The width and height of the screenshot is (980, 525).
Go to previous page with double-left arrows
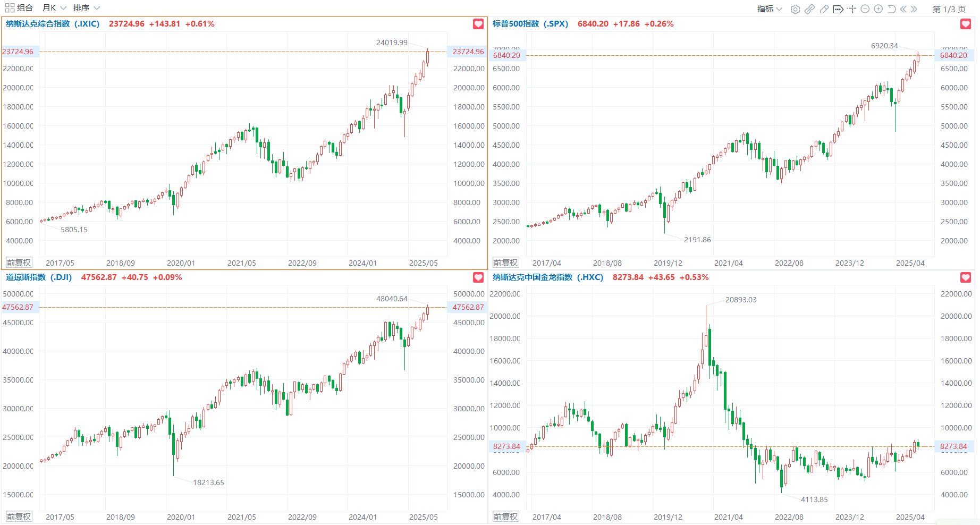[x=903, y=9]
